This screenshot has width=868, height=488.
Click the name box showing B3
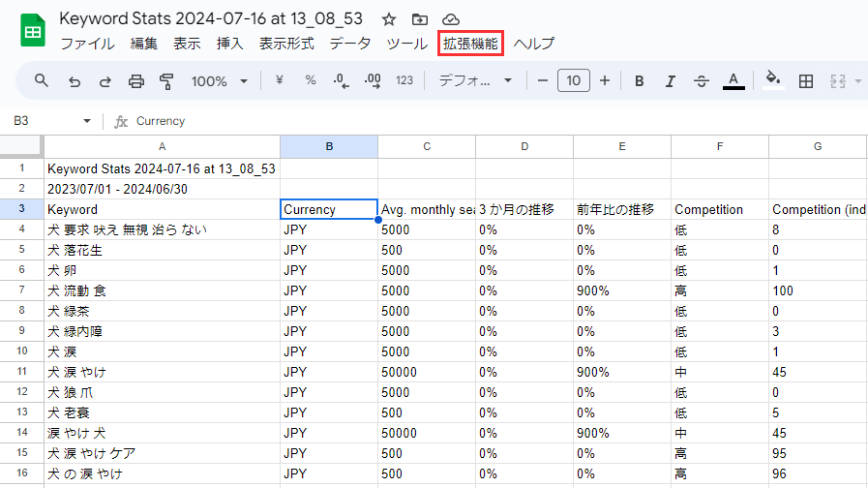point(21,121)
